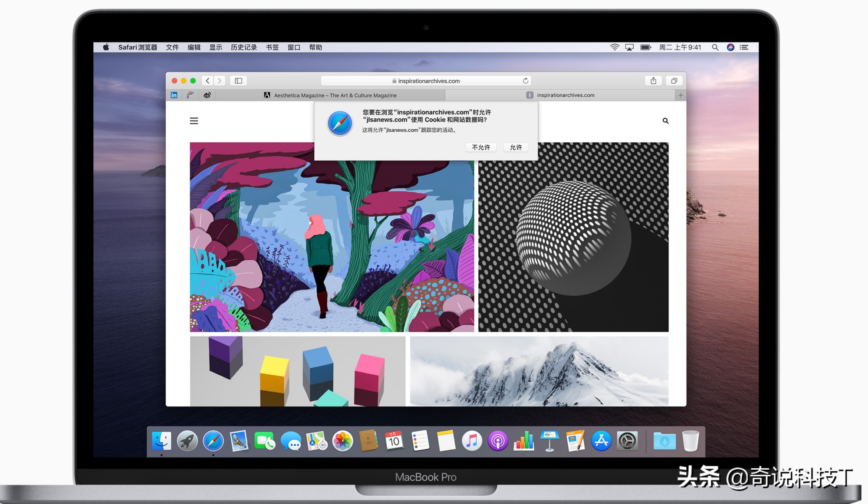Open Notification Center list icon

click(x=744, y=47)
